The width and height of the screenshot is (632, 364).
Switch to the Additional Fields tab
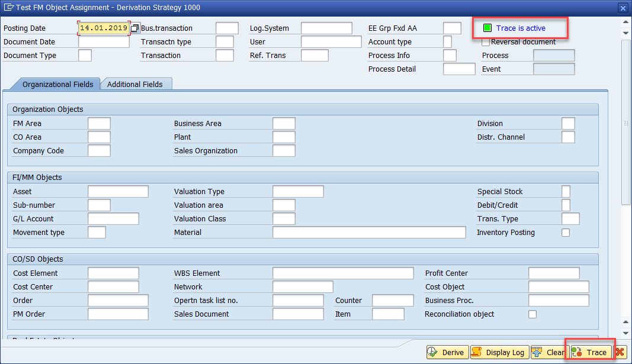[135, 84]
